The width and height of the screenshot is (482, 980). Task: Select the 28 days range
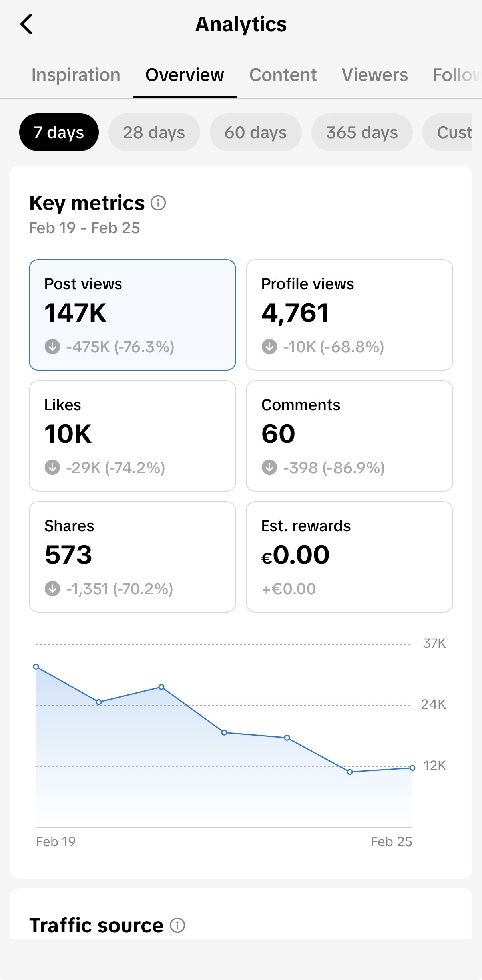pos(154,132)
